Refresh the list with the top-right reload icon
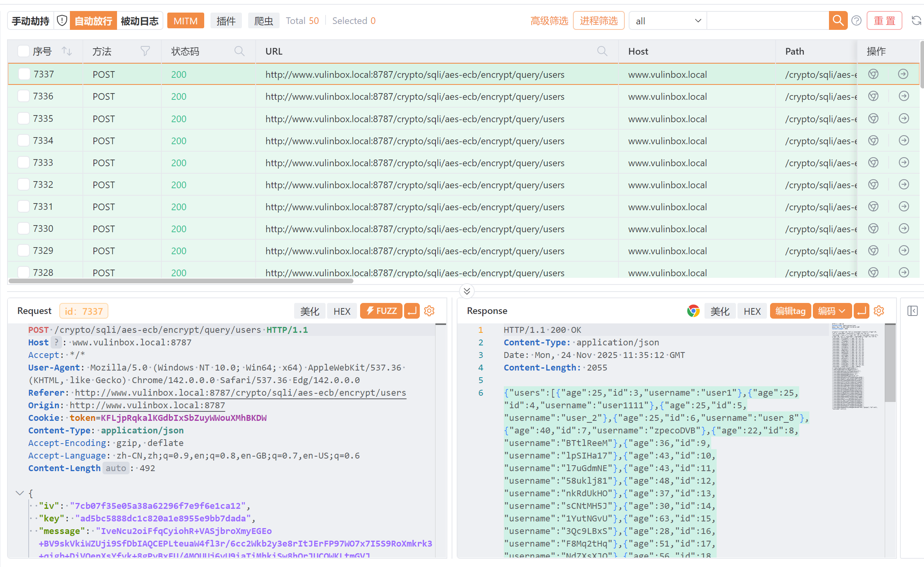 point(917,20)
